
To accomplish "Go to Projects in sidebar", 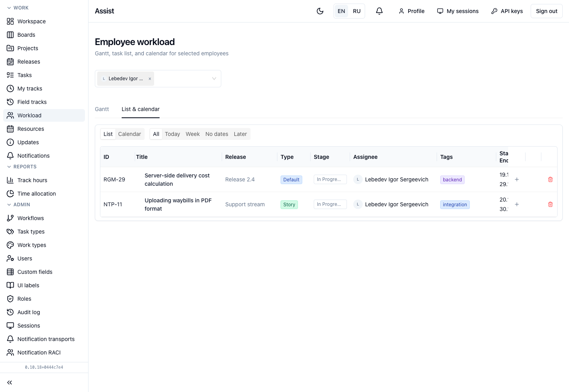I will pos(44,48).
